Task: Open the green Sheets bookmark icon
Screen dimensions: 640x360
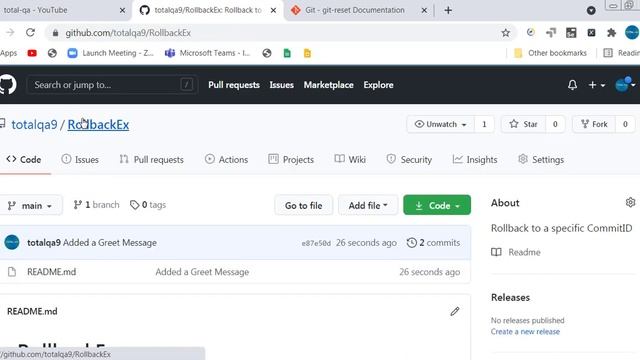Action: pos(287,53)
